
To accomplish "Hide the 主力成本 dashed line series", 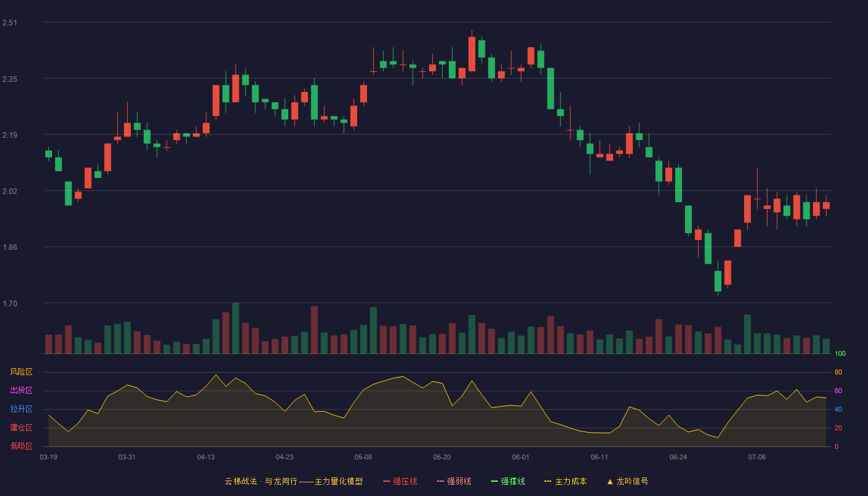I will 565,481.
